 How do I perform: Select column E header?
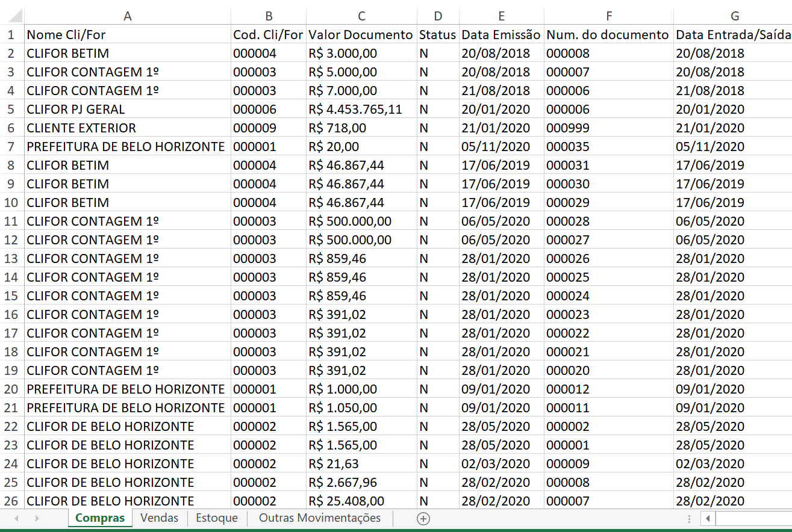click(502, 16)
